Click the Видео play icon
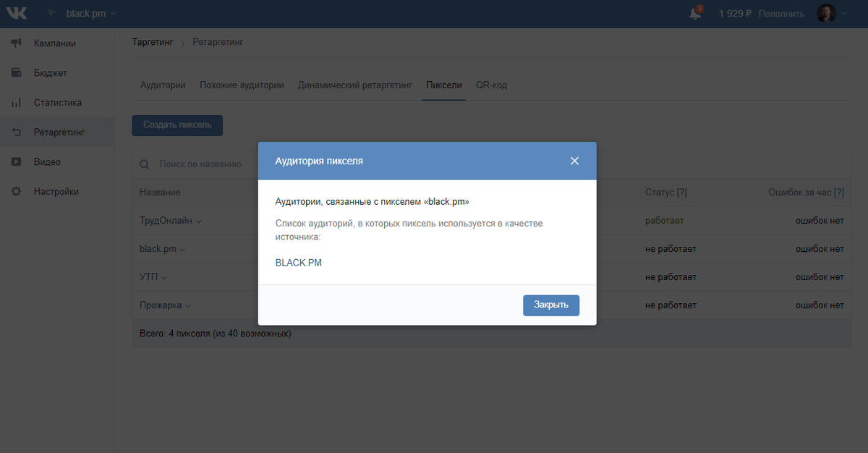This screenshot has width=868, height=453. (x=16, y=162)
